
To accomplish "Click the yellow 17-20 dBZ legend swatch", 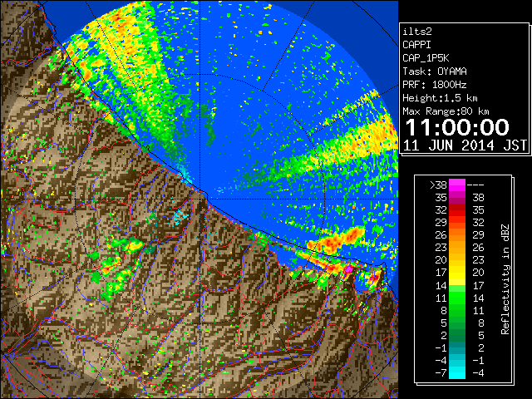I will point(457,273).
